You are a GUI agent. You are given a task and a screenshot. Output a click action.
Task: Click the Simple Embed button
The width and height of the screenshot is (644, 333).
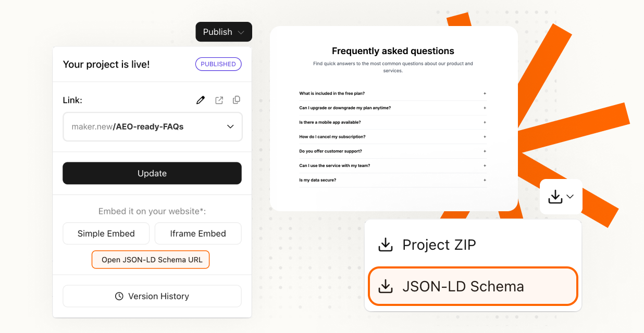[106, 234]
